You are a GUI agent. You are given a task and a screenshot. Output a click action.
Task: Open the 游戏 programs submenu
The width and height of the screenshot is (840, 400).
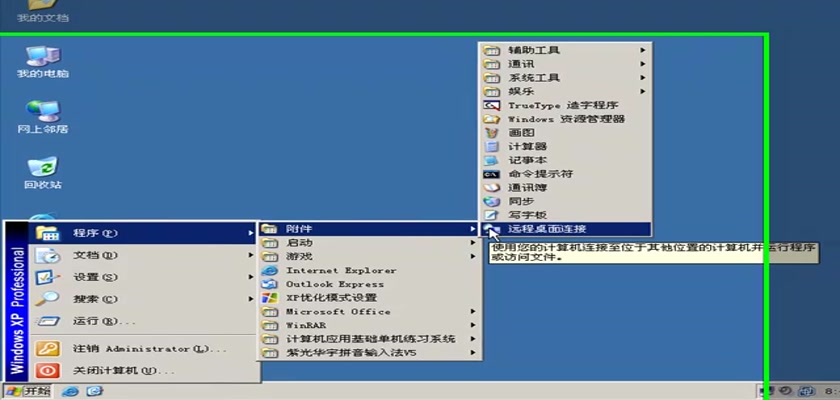click(x=370, y=256)
